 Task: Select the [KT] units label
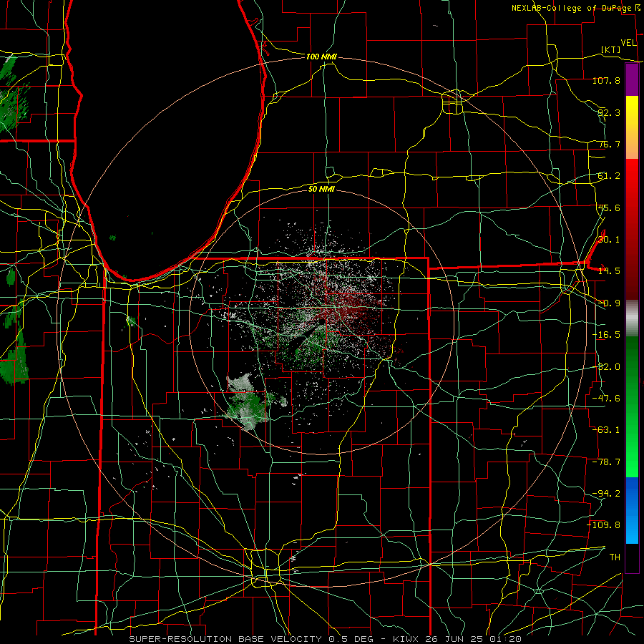[611, 49]
